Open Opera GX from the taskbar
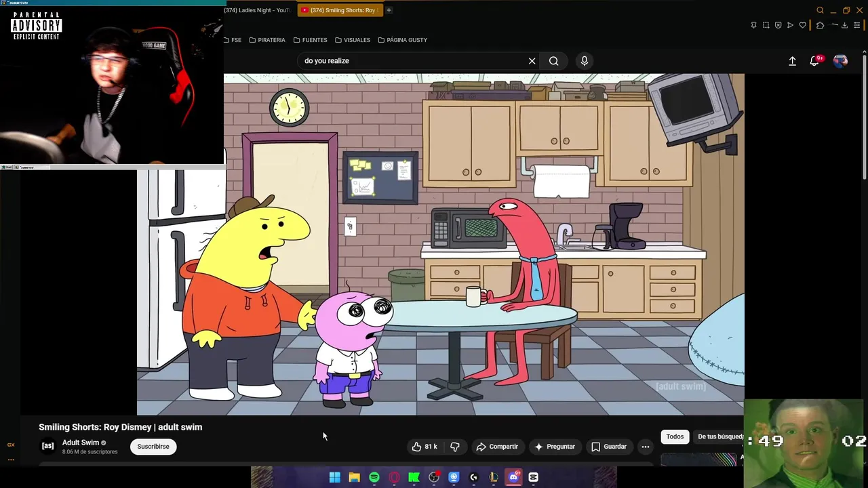This screenshot has height=488, width=868. click(x=394, y=477)
